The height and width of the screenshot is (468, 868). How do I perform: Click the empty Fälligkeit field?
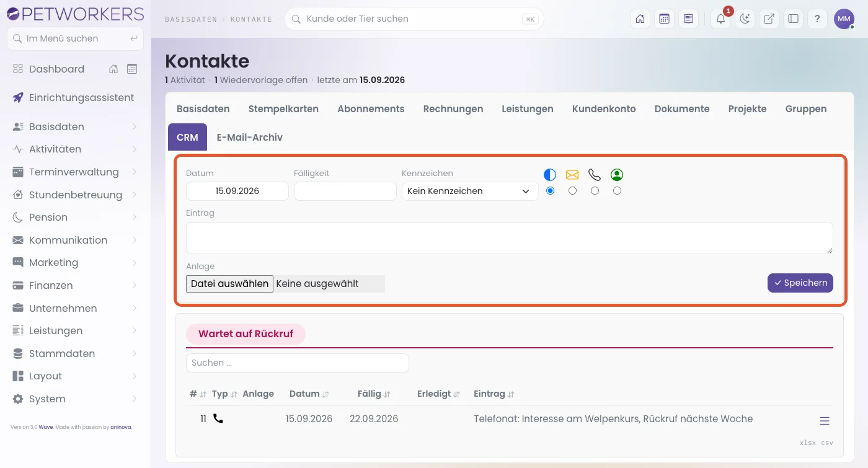(x=345, y=191)
